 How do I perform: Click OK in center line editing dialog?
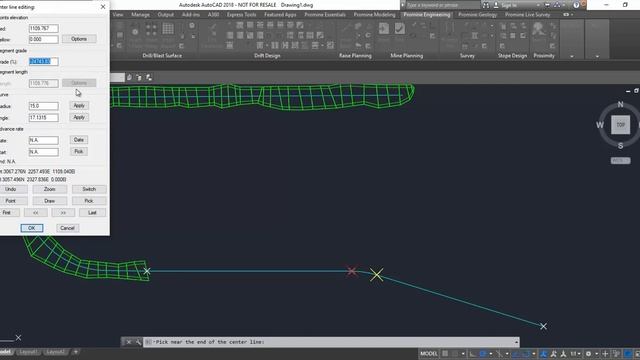click(x=32, y=228)
